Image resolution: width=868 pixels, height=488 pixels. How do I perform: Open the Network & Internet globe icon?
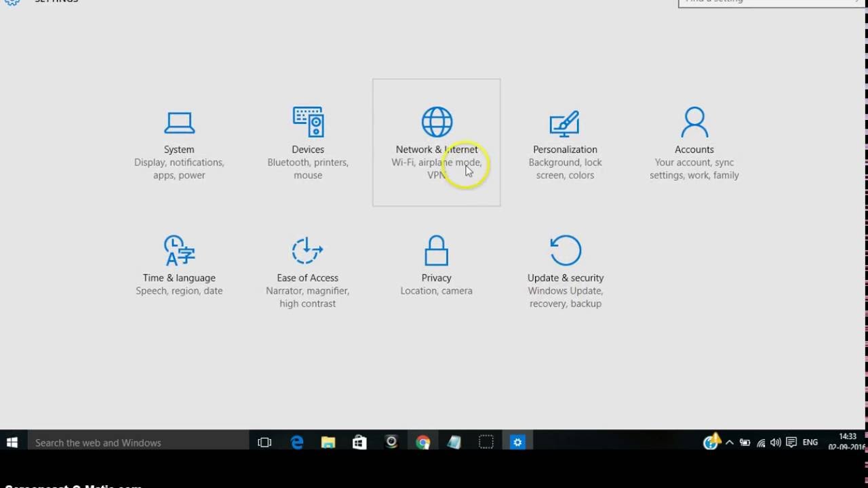(x=437, y=122)
